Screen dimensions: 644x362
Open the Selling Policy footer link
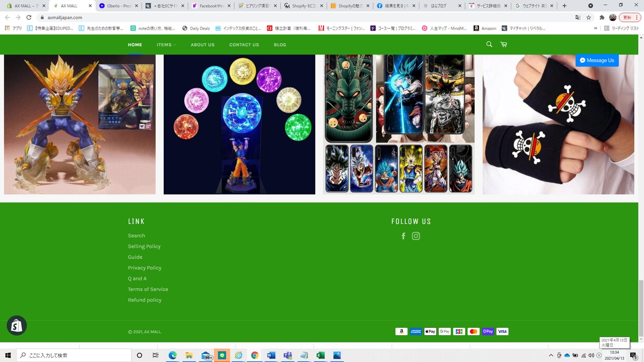coord(144,246)
